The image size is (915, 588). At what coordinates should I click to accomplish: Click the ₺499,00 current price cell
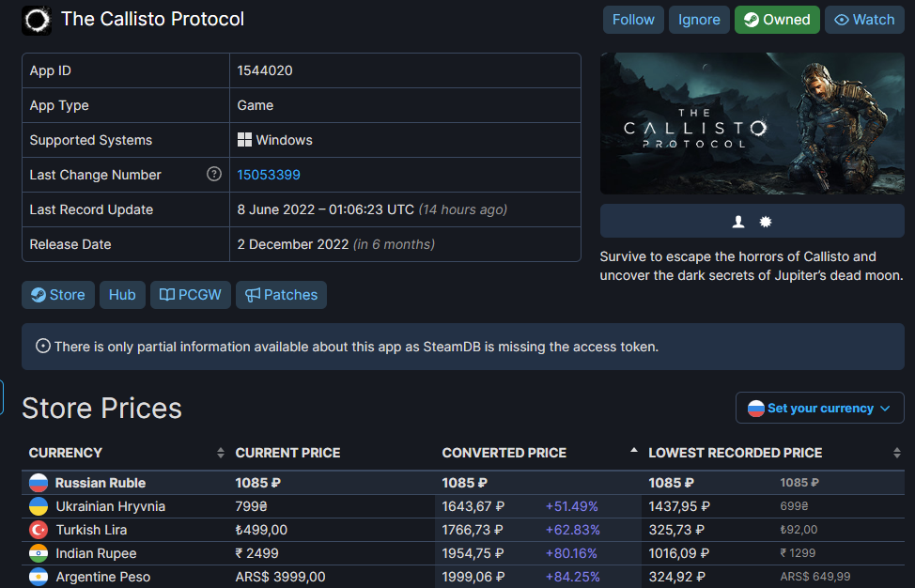click(261, 530)
